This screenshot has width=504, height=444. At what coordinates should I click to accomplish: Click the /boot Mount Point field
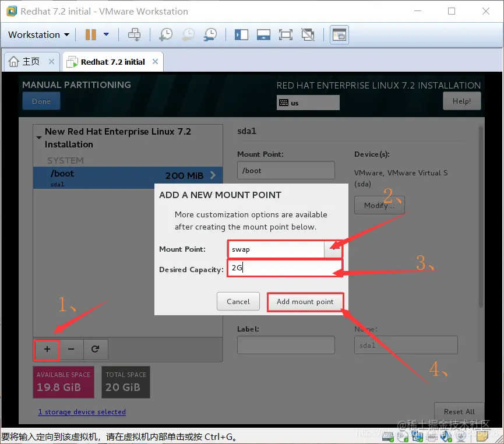point(286,170)
